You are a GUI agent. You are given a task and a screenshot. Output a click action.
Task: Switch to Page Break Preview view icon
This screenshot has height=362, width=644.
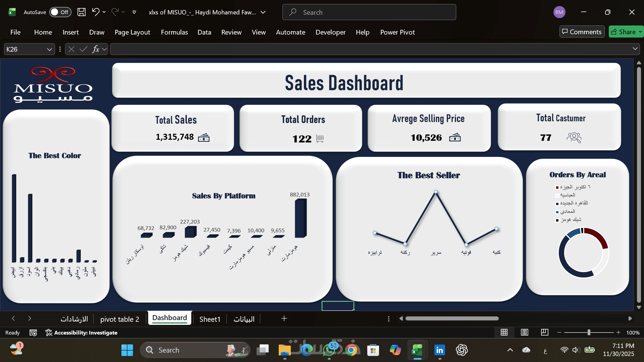pos(545,332)
